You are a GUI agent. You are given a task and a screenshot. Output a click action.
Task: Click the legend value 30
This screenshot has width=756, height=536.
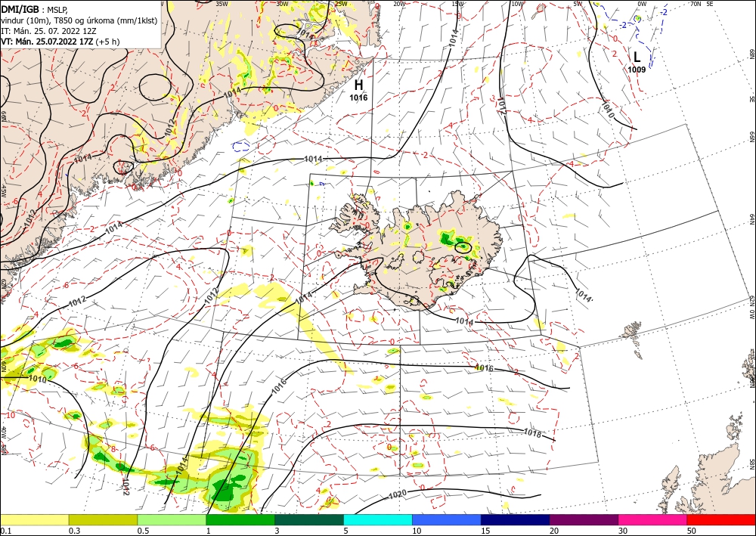click(x=622, y=531)
